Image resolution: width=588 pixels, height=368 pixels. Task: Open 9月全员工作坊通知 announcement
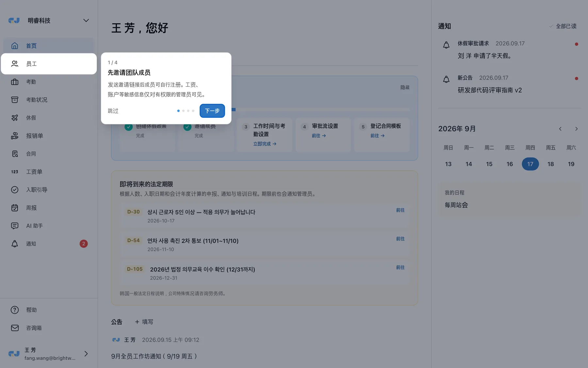coord(154,356)
